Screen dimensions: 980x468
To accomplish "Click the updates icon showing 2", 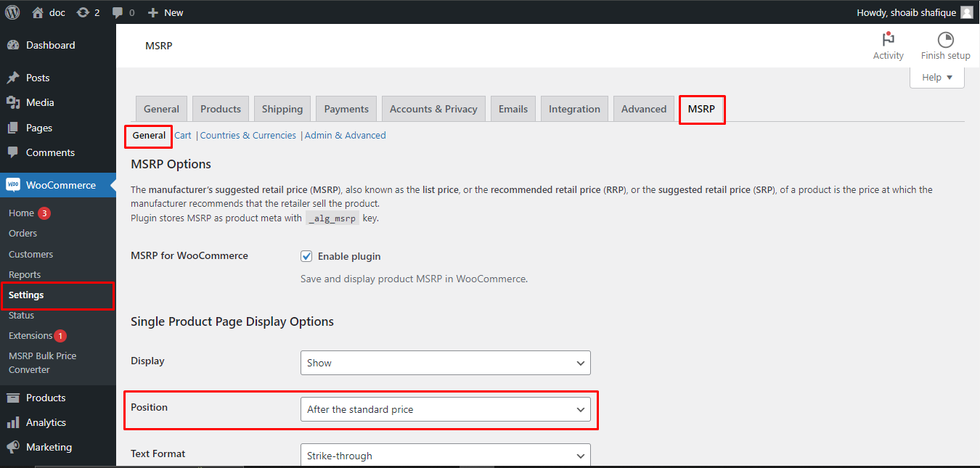I will coord(83,12).
